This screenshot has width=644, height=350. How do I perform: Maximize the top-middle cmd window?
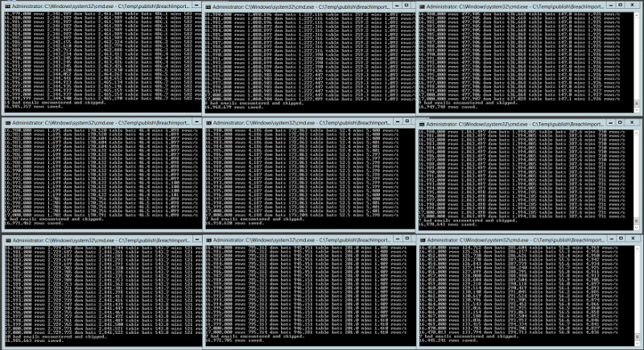tap(407, 6)
